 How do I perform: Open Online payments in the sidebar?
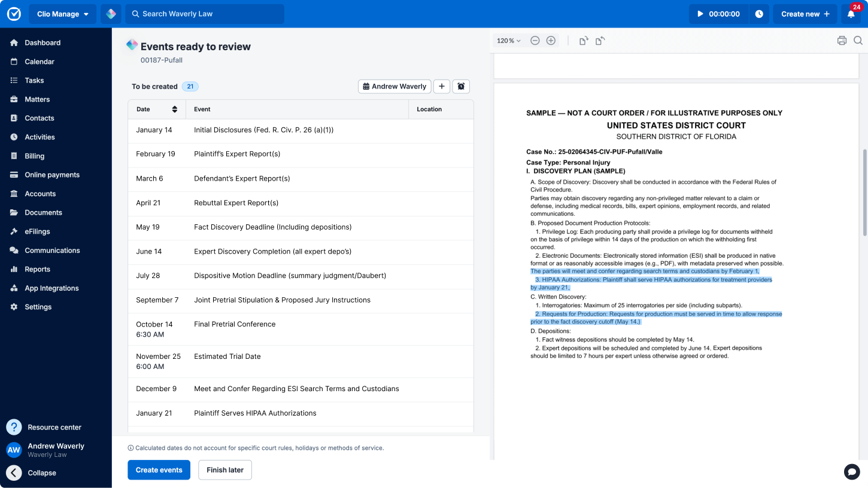(50, 175)
